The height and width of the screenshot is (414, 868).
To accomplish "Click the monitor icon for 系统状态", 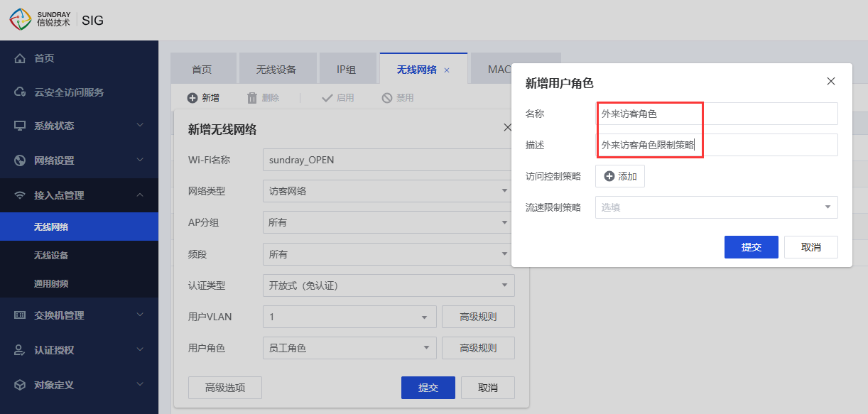I will (20, 126).
